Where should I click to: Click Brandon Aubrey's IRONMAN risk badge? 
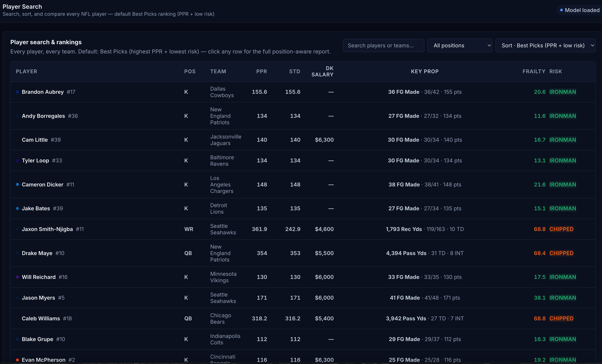[563, 92]
